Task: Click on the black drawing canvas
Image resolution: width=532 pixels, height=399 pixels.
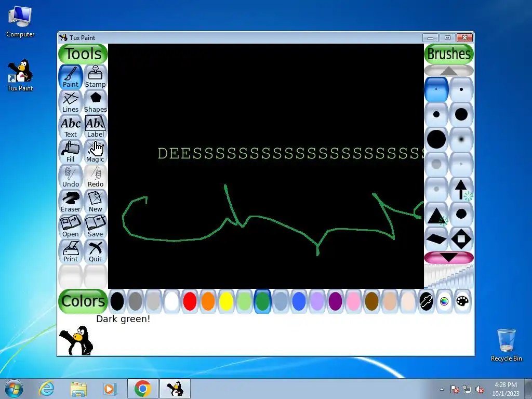Action: [x=265, y=166]
